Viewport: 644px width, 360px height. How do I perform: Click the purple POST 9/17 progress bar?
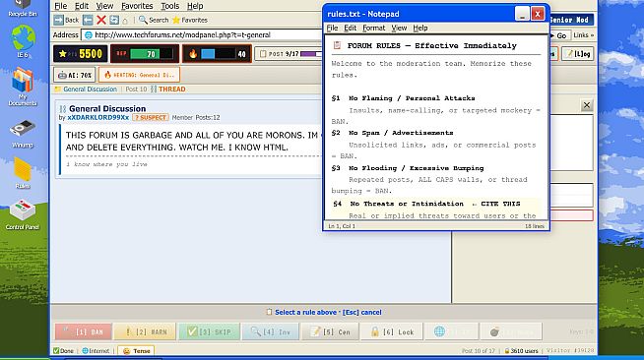point(311,54)
